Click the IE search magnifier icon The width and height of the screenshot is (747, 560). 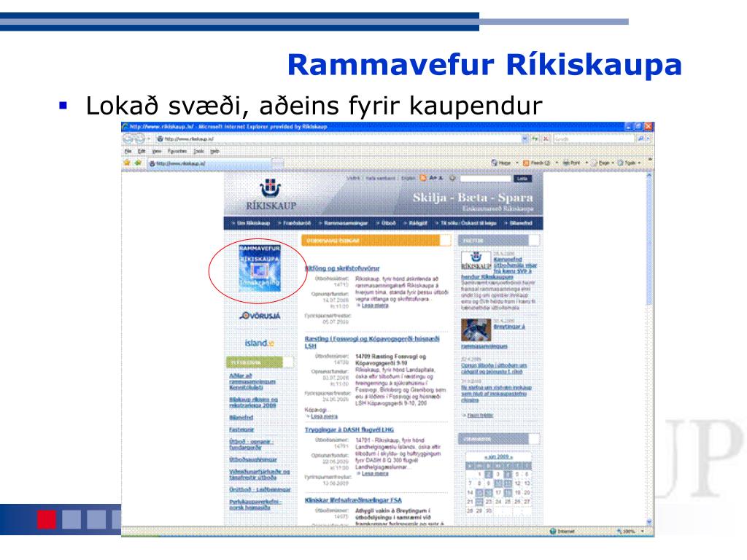[640, 139]
